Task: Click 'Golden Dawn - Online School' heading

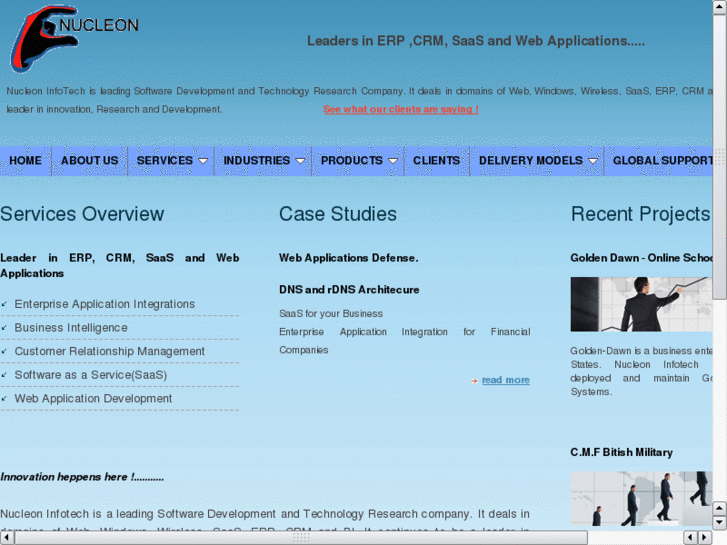Action: (641, 258)
